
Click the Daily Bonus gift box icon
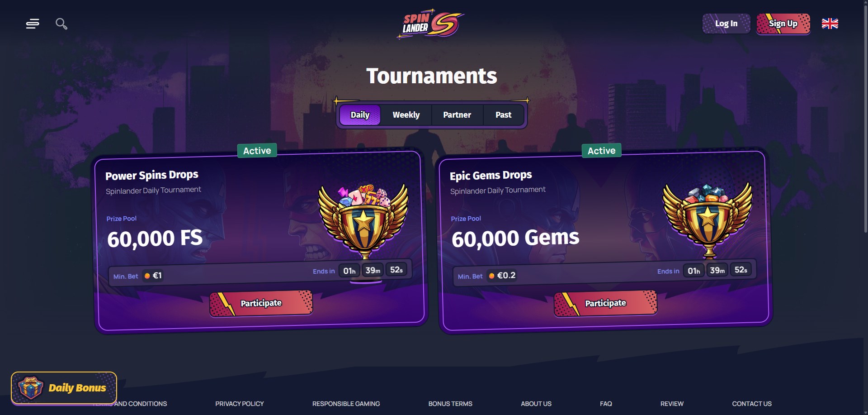pos(31,388)
